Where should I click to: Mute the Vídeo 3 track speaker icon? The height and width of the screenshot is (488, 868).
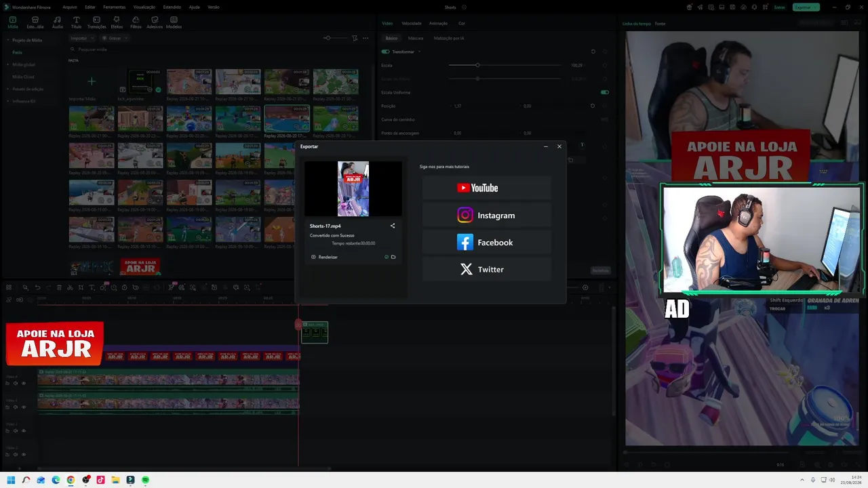(16, 407)
